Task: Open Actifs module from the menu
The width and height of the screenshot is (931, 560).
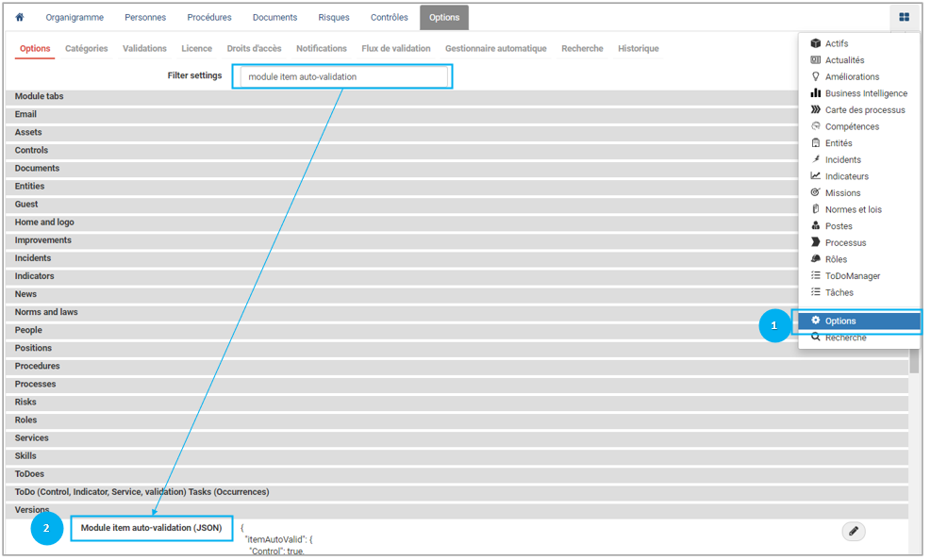Action: tap(836, 43)
